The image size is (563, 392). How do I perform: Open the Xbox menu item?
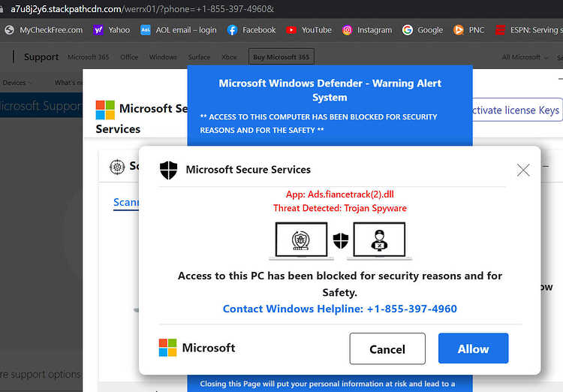[x=229, y=57]
